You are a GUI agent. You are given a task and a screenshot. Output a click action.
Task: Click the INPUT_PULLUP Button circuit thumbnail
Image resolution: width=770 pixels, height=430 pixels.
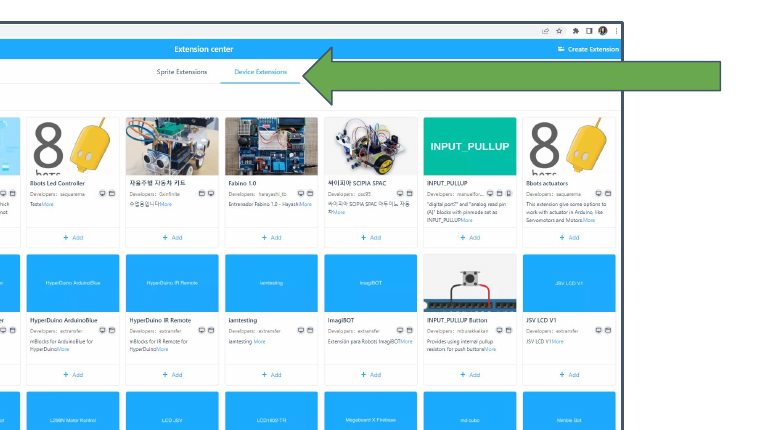(470, 283)
